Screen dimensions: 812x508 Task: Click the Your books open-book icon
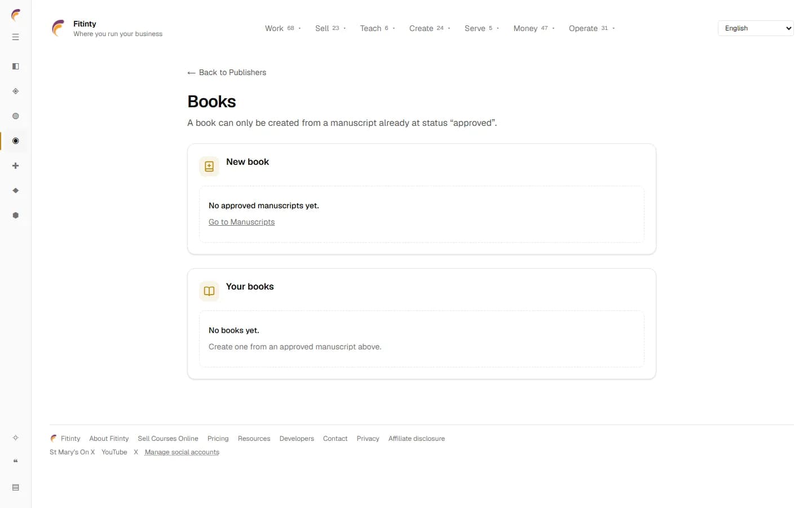[209, 291]
